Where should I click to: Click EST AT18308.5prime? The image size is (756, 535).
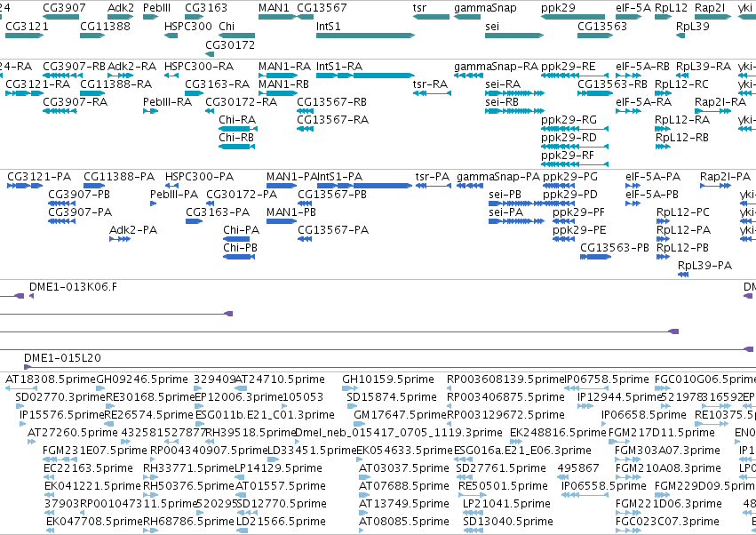[51, 379]
